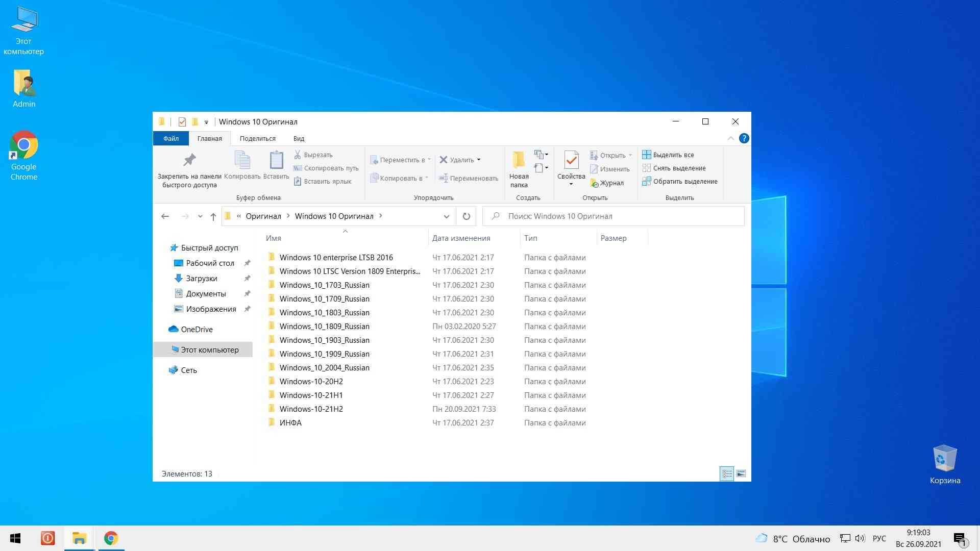Click Снять выделение
The height and width of the screenshot is (551, 980).
(674, 168)
